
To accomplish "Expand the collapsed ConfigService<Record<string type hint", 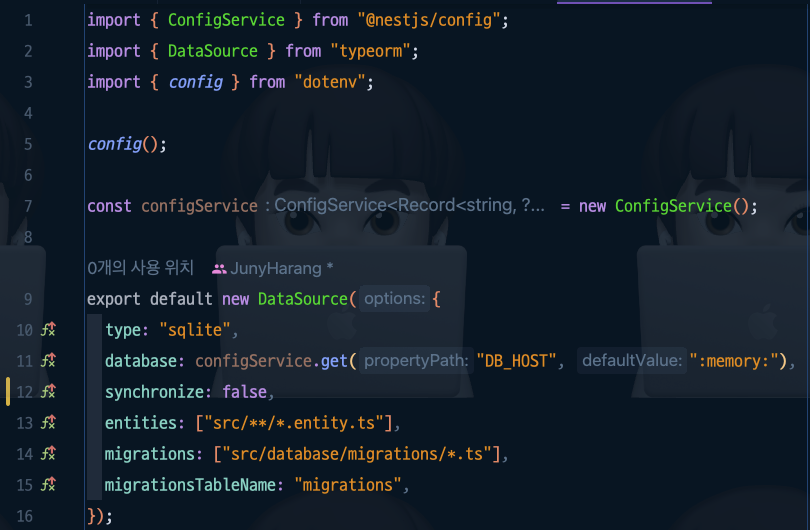I will pyautogui.click(x=404, y=206).
